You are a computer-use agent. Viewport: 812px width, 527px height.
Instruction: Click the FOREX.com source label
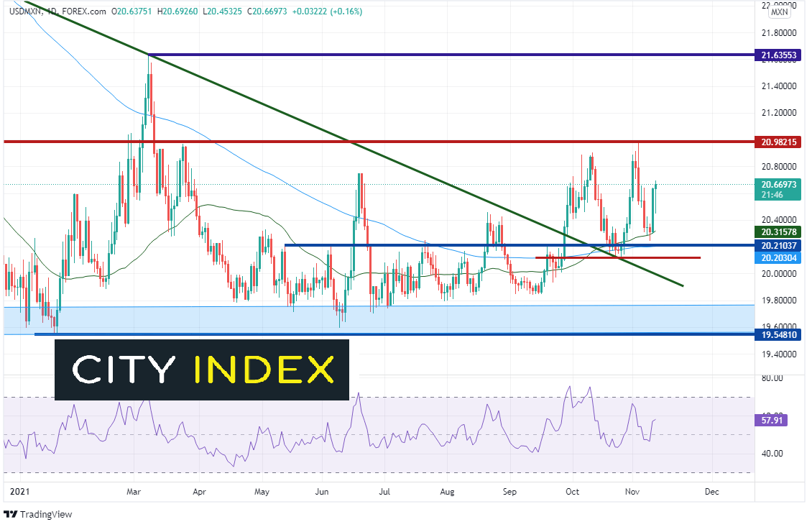tap(85, 12)
